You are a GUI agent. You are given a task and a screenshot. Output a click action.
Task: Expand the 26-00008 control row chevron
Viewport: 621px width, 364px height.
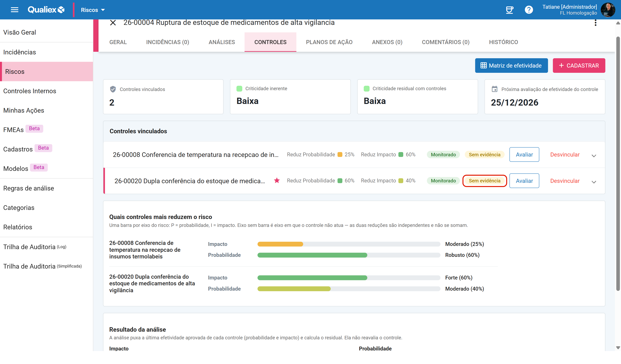pyautogui.click(x=594, y=156)
